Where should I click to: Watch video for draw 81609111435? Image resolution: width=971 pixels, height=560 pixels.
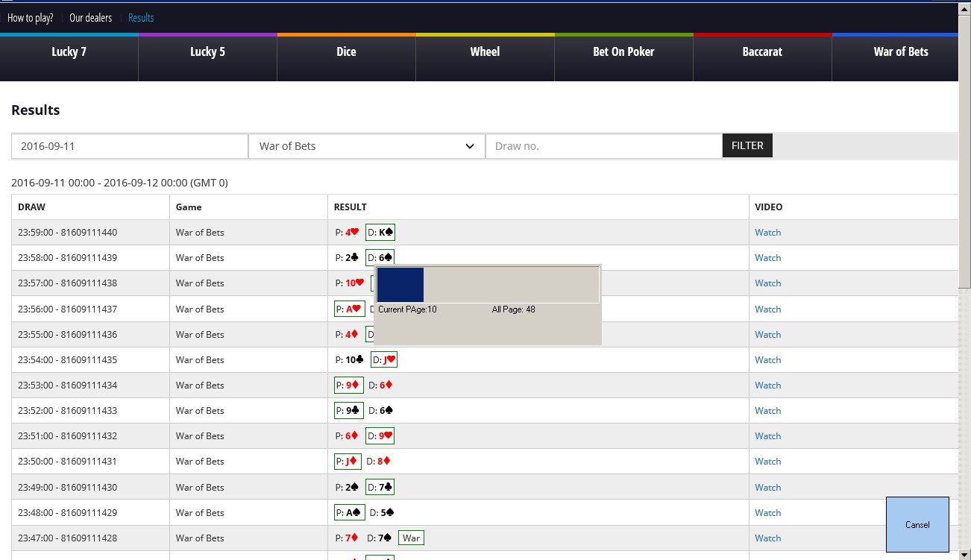click(x=767, y=360)
